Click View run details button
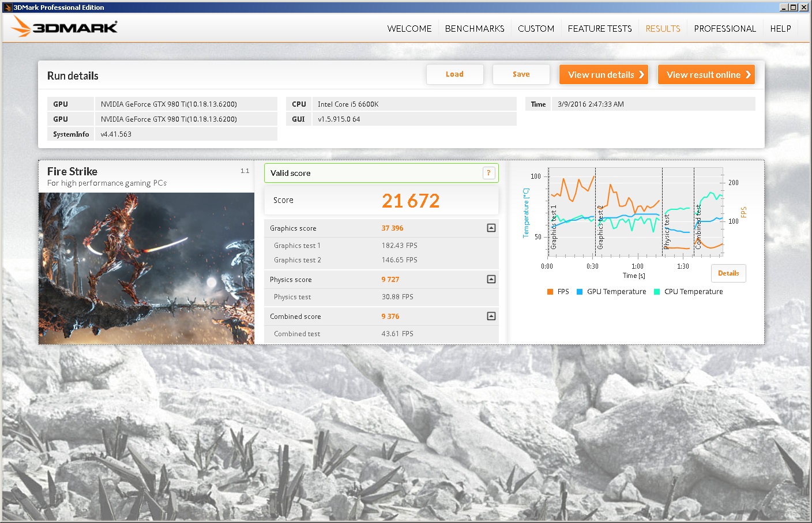 (604, 74)
